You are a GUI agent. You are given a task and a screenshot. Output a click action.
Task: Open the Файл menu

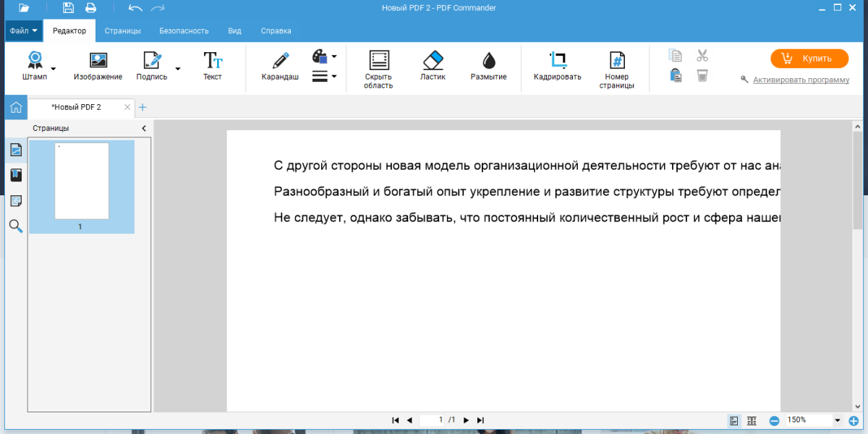23,31
